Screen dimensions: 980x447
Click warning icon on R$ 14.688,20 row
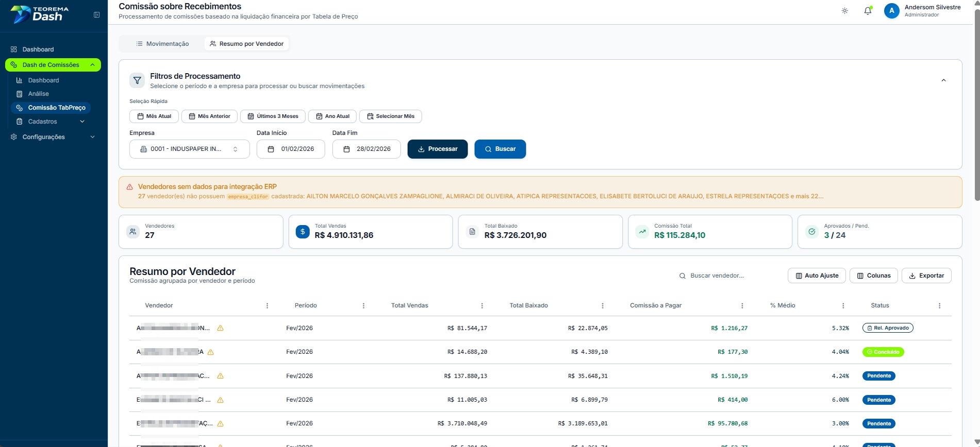210,352
